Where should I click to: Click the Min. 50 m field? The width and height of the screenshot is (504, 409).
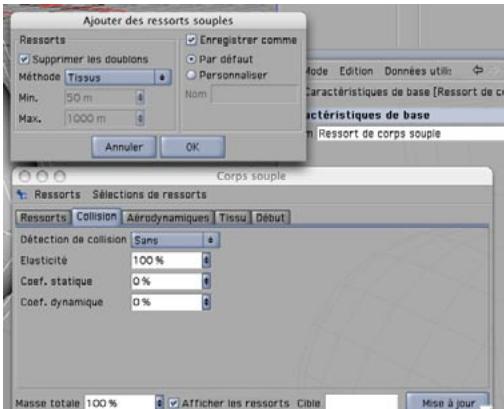(100, 98)
